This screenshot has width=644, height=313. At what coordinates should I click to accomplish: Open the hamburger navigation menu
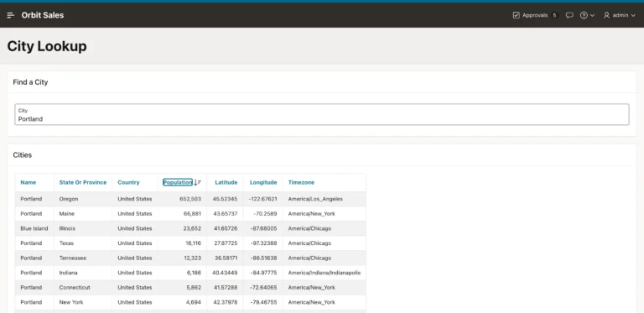click(11, 15)
